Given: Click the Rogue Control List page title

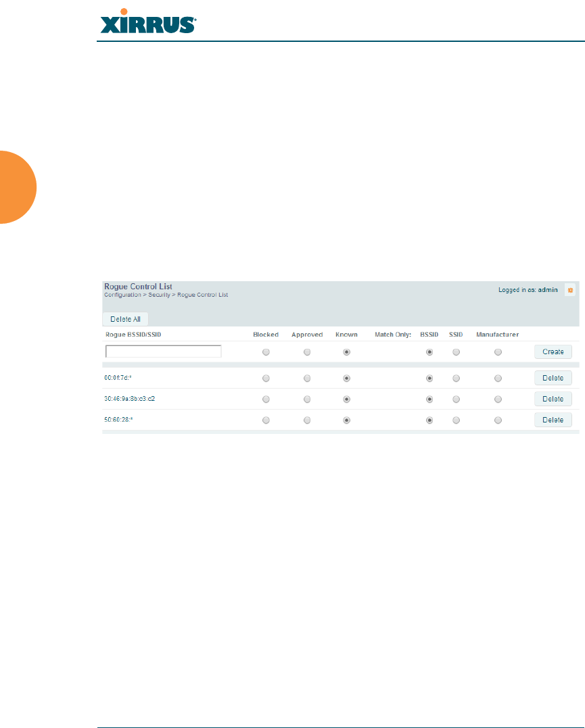Looking at the screenshot, I should [138, 287].
